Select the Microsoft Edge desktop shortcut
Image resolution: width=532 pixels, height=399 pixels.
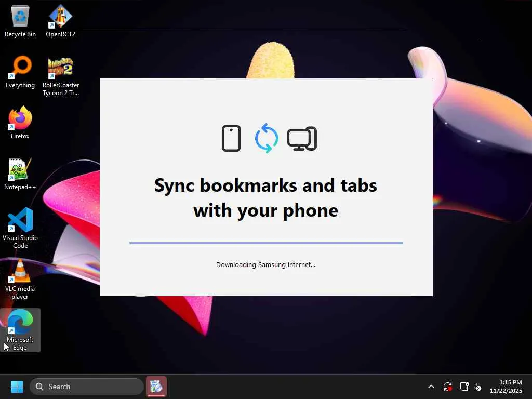click(x=20, y=330)
